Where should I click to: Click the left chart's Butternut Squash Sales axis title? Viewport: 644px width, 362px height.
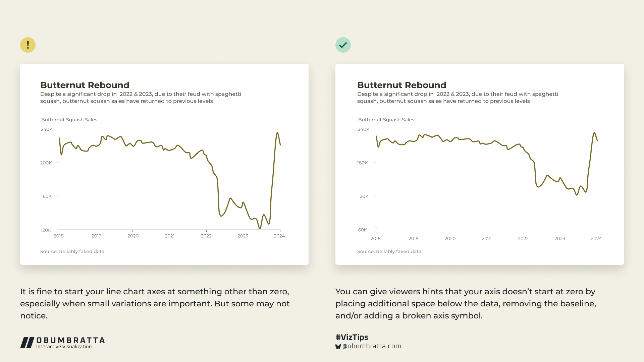click(x=69, y=120)
